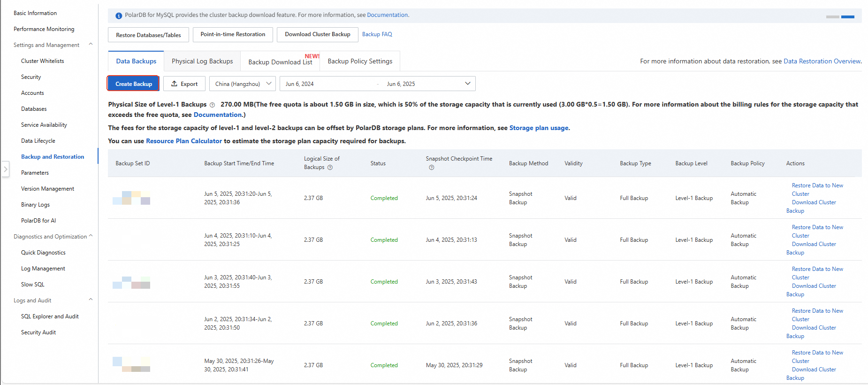Go to Service Availability
Viewport: 868px width, 385px height.
pyautogui.click(x=44, y=125)
